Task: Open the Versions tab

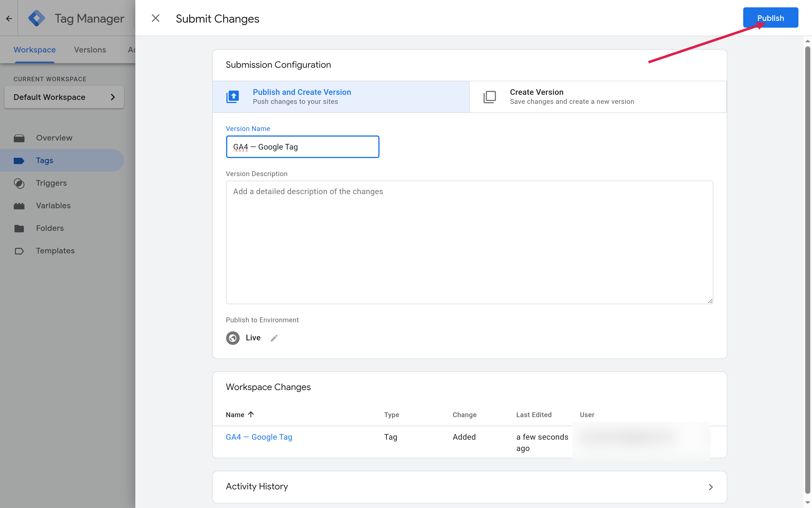Action: 90,50
